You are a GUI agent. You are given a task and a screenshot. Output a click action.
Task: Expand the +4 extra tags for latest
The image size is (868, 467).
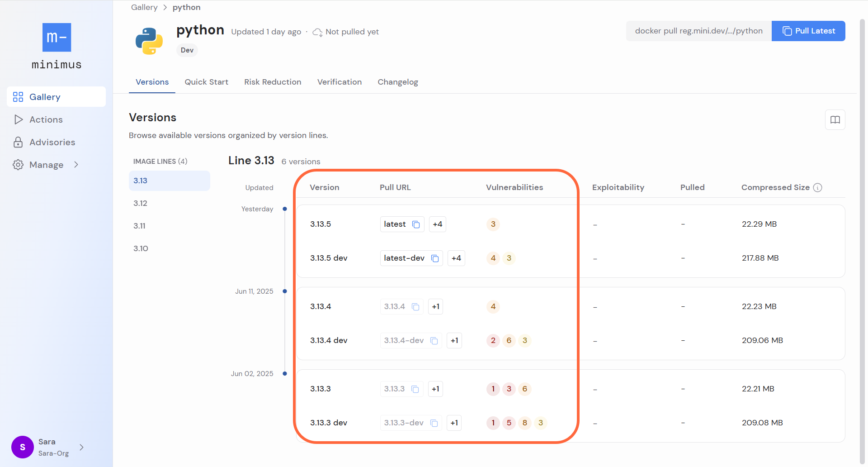pyautogui.click(x=437, y=224)
